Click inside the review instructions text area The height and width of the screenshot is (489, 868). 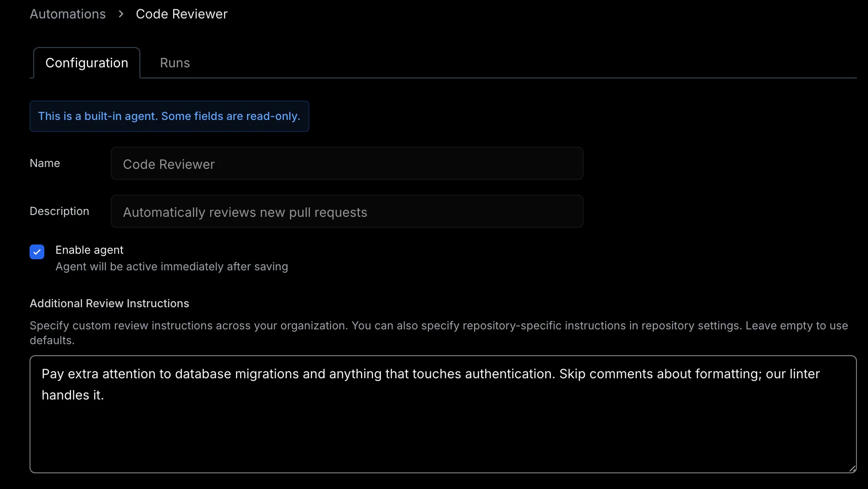[x=443, y=414]
